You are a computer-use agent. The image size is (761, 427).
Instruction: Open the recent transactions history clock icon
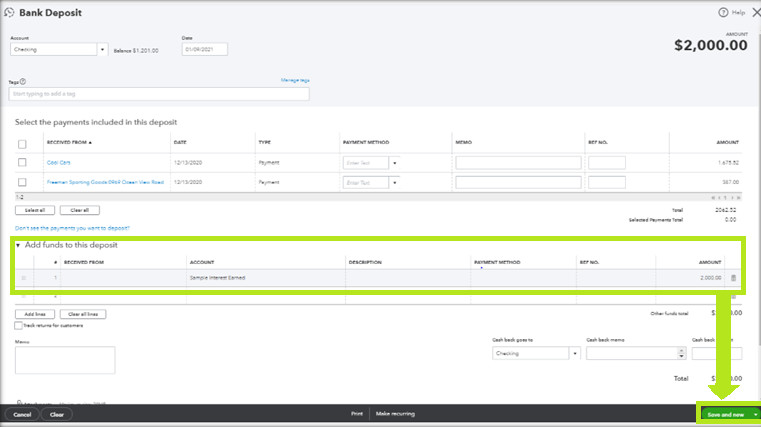[9, 12]
